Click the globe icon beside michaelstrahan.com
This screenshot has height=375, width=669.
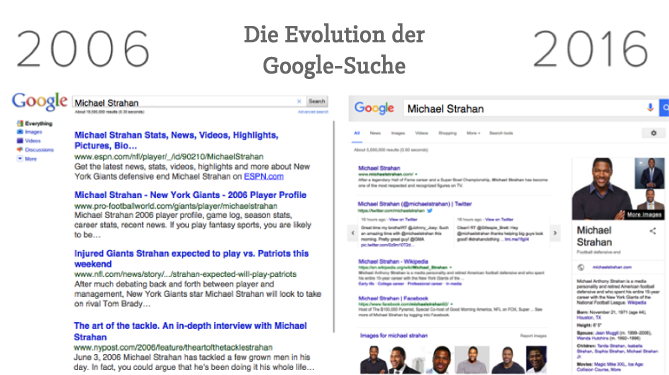581,267
